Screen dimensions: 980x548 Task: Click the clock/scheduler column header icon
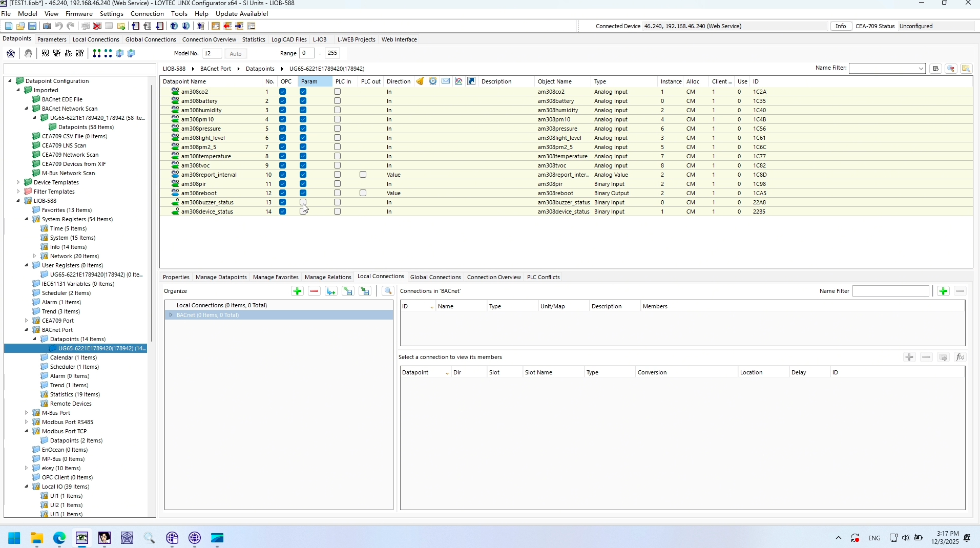pyautogui.click(x=433, y=81)
